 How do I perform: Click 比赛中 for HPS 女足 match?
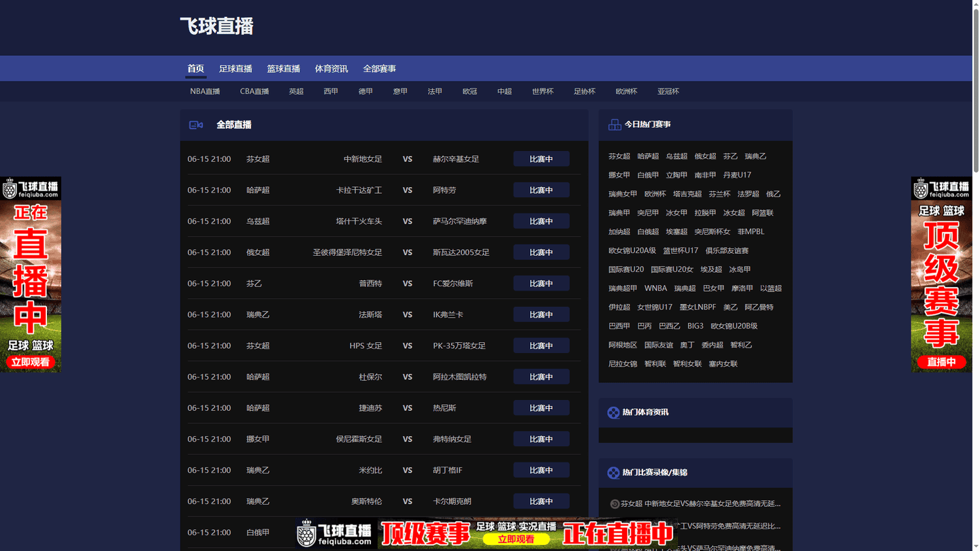(541, 346)
